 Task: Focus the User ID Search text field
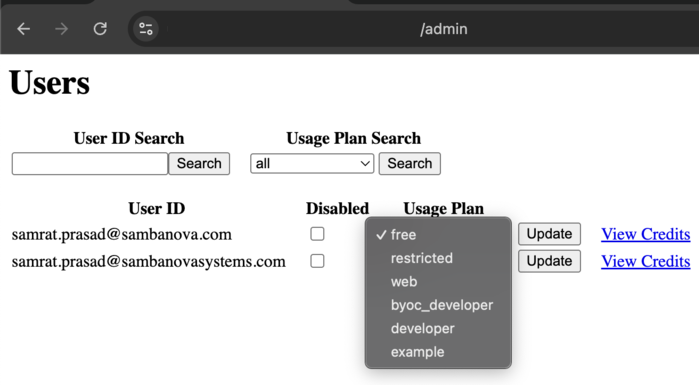90,164
